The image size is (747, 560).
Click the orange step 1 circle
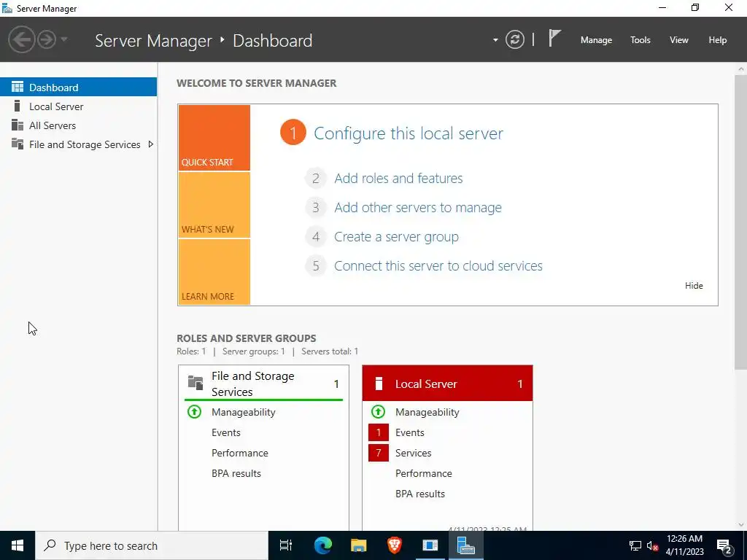pyautogui.click(x=293, y=133)
